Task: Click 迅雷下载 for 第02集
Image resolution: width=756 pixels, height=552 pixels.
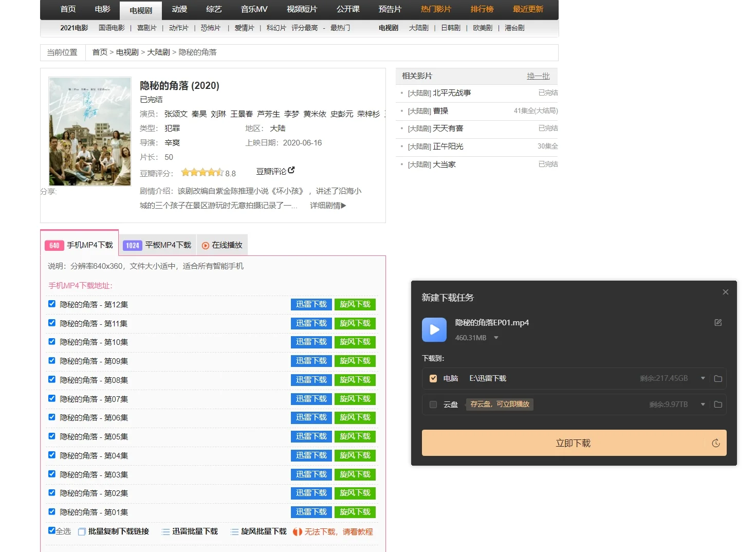Action: point(311,493)
